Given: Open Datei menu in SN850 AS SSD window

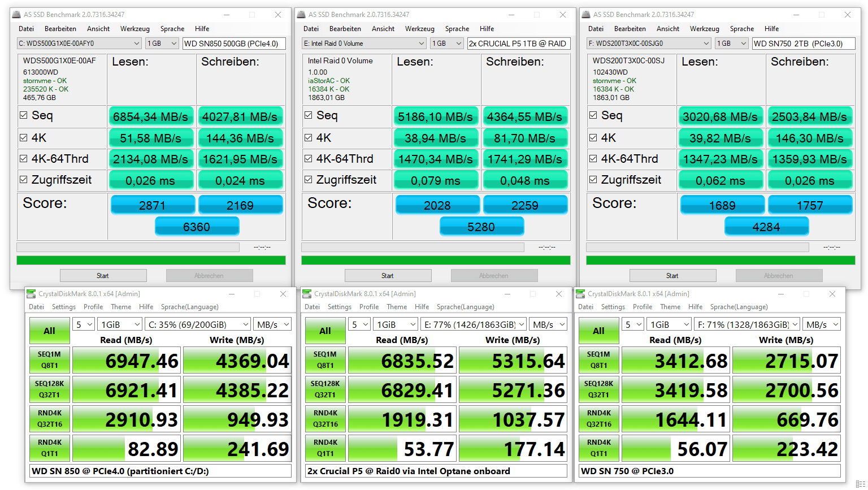Looking at the screenshot, I should (x=27, y=29).
